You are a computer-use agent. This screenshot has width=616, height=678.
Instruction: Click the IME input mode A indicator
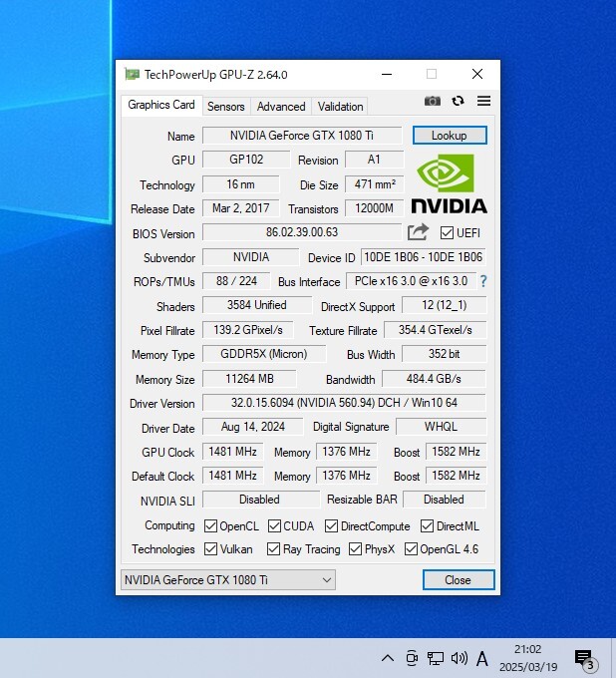[482, 659]
